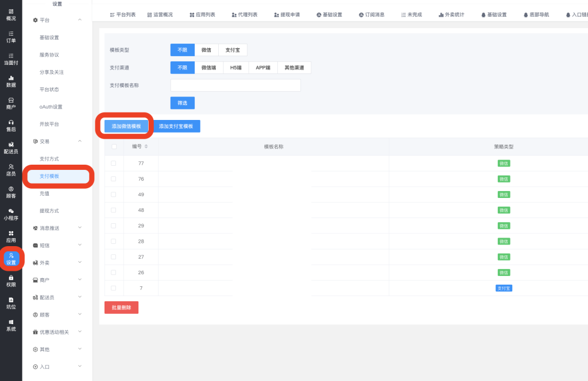This screenshot has height=381, width=588.
Task: Collapse the 平台 settings section
Action: 80,20
